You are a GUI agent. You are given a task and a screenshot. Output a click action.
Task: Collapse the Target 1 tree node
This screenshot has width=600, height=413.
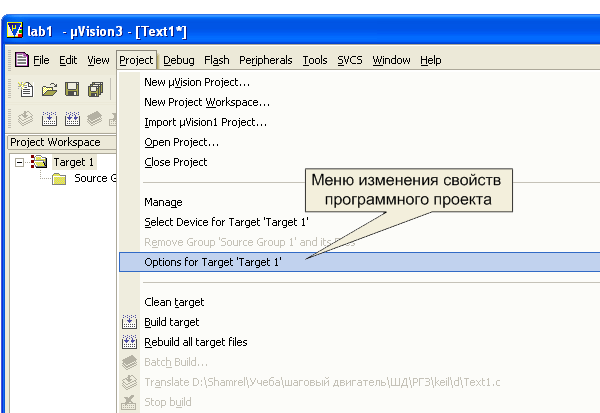click(19, 163)
